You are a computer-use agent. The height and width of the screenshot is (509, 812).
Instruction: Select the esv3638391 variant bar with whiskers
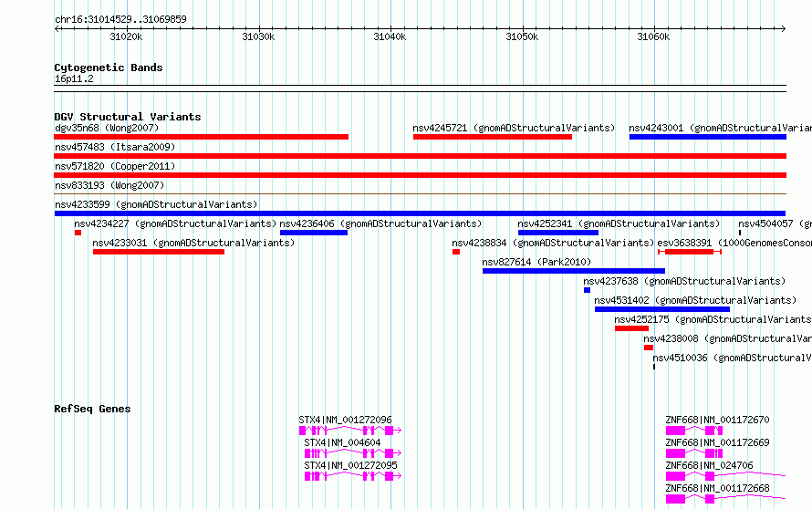click(689, 252)
